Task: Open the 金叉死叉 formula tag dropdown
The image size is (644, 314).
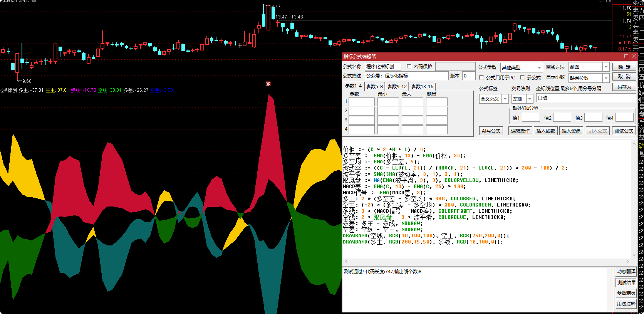Action: [505, 99]
